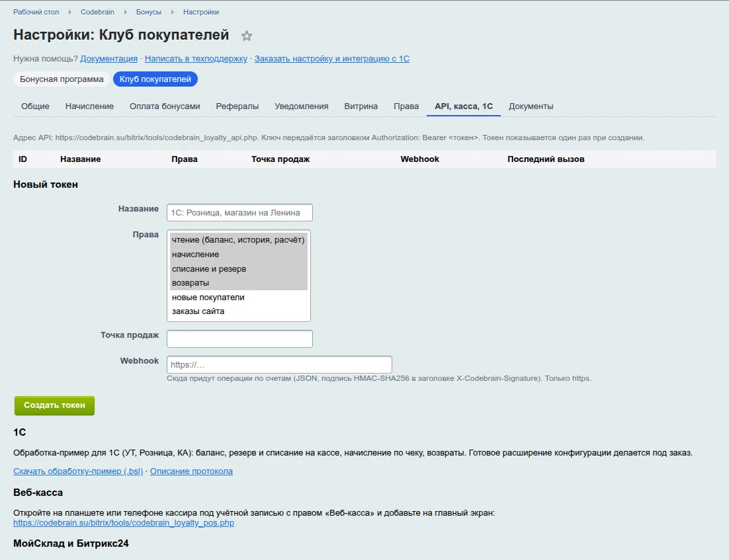Open breadcrumb Рабочий стол
729x560 pixels.
tap(36, 12)
